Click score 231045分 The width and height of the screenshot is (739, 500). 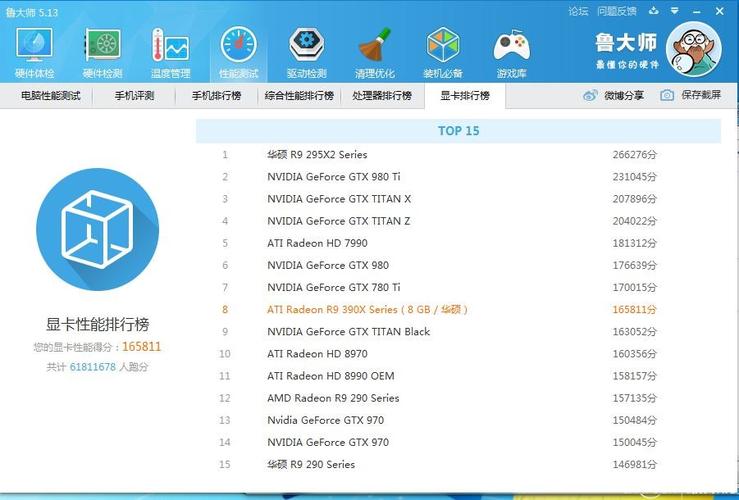pos(634,177)
